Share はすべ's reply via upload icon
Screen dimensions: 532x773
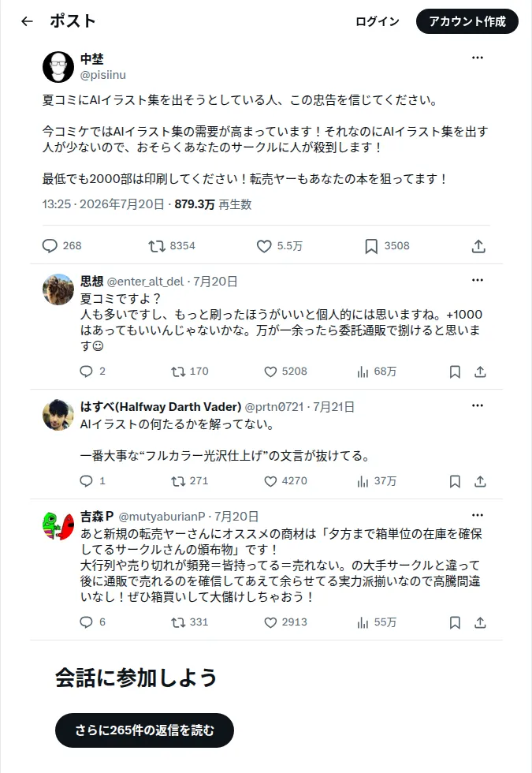(x=480, y=481)
